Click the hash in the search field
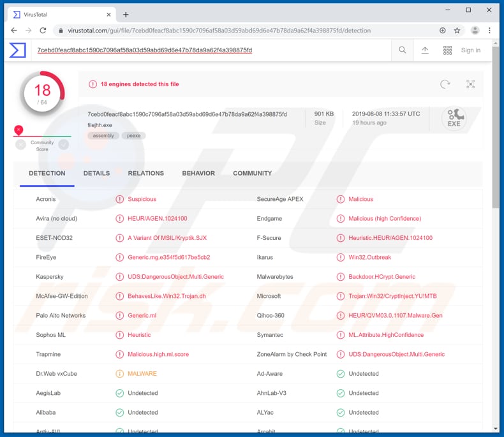 pyautogui.click(x=145, y=50)
